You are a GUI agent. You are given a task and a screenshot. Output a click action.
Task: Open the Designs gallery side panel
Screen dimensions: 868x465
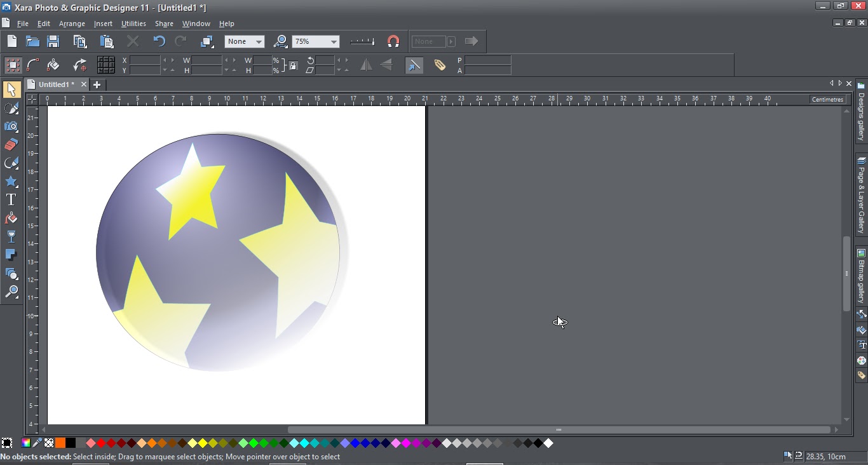pos(861,113)
